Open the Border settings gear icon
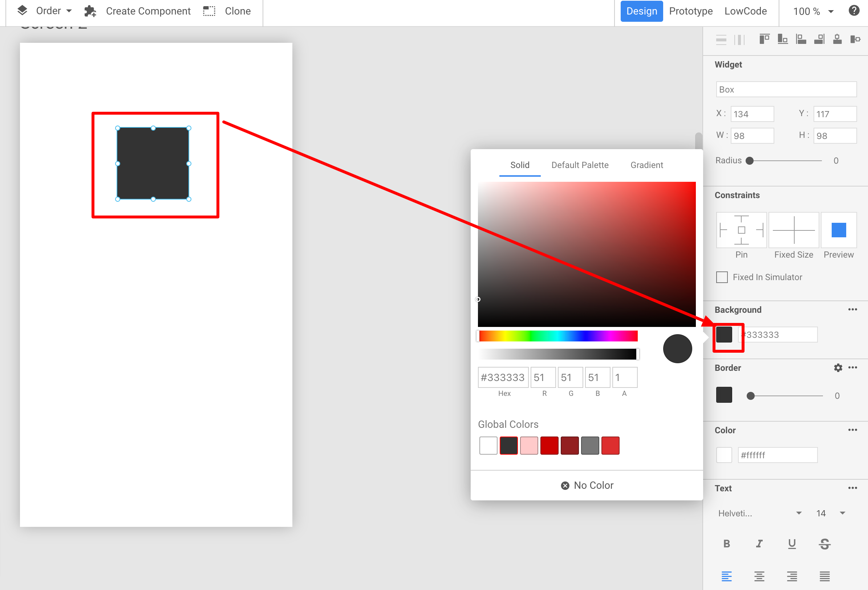The height and width of the screenshot is (590, 868). point(838,368)
